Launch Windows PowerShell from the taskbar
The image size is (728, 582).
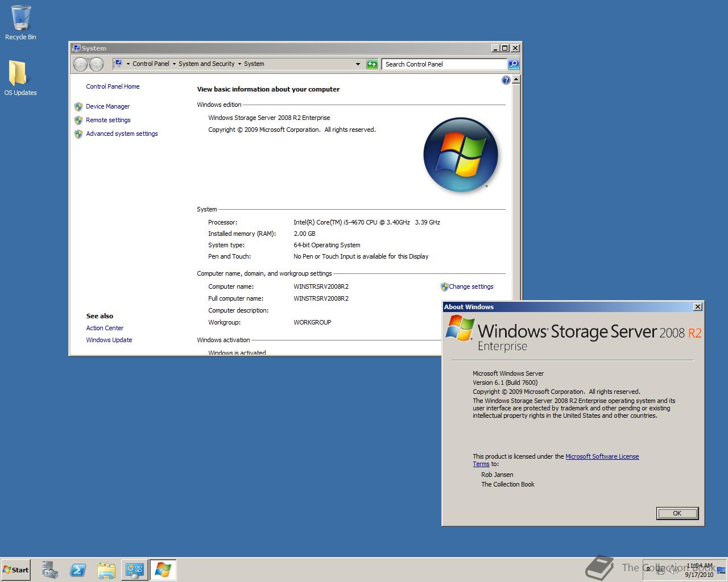pyautogui.click(x=78, y=569)
